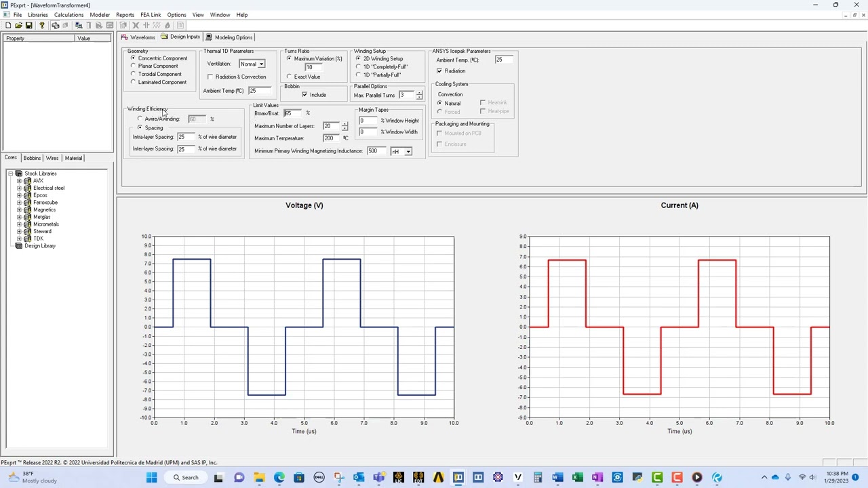Image resolution: width=868 pixels, height=488 pixels.
Task: Click the Maximum Temperature input field
Action: (332, 138)
